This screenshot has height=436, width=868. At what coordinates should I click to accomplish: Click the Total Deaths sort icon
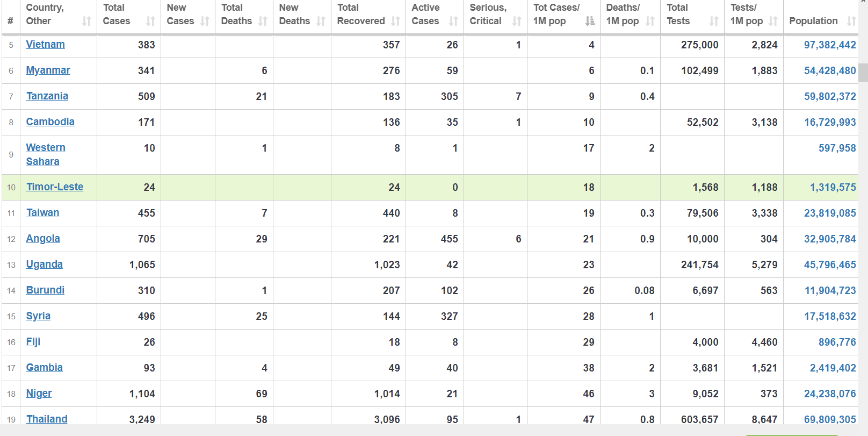263,21
